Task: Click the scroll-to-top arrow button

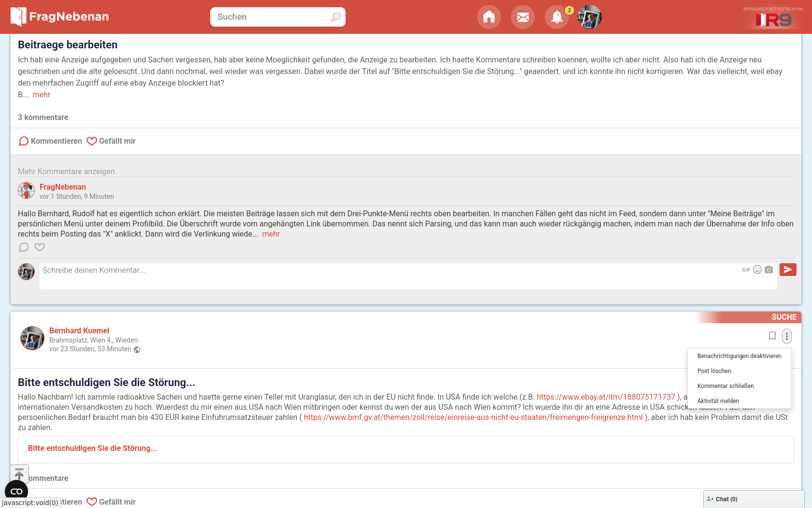Action: tap(19, 474)
